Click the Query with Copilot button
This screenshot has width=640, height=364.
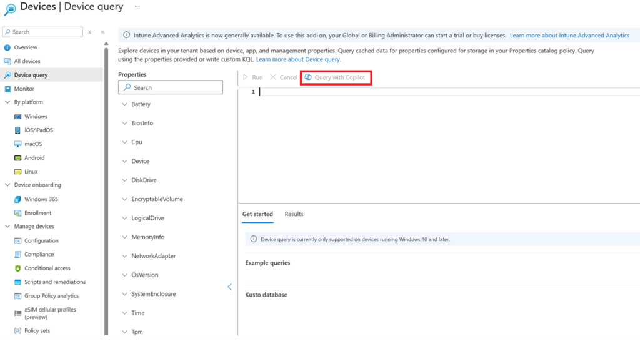(336, 77)
